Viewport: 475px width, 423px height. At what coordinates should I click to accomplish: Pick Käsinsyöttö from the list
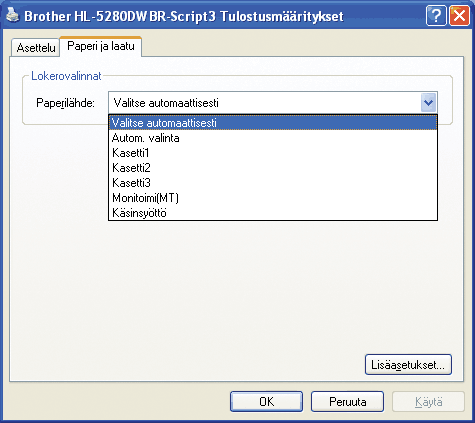pyautogui.click(x=273, y=213)
